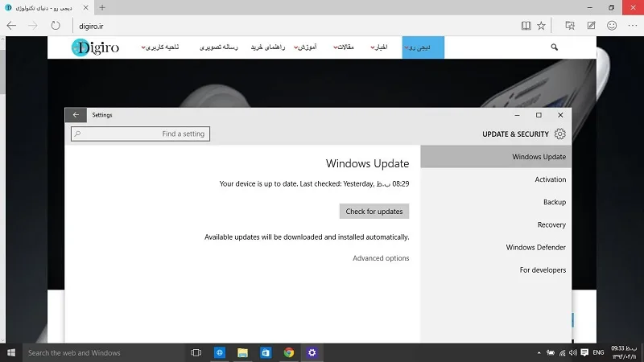644x362 pixels.
Task: Open Action Center notifications icon
Action: pos(584,352)
